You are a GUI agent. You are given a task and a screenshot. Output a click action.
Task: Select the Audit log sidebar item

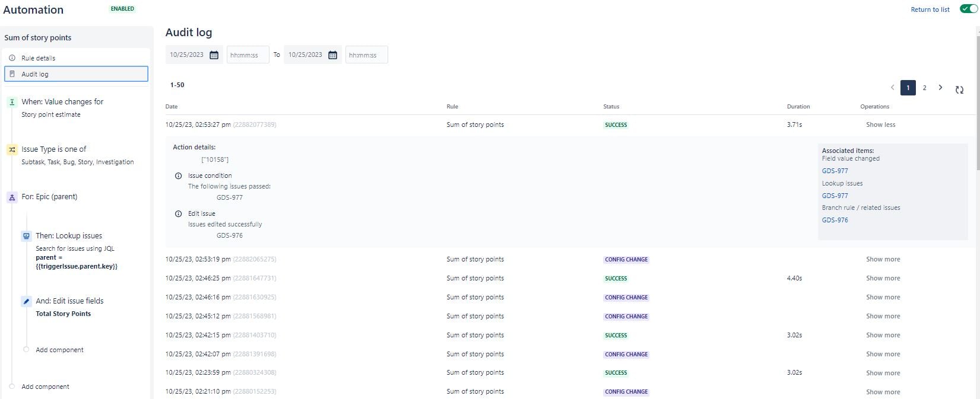tap(76, 74)
